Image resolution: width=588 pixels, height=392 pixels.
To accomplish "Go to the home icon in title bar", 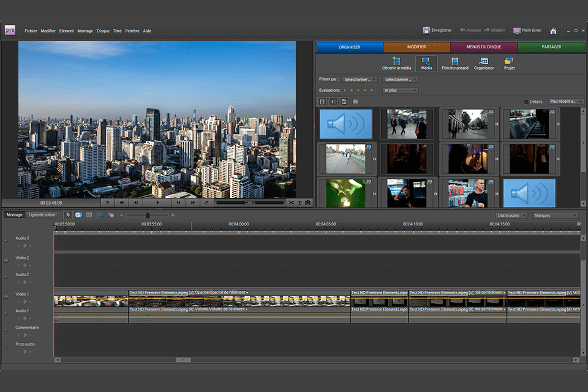I will [x=553, y=31].
